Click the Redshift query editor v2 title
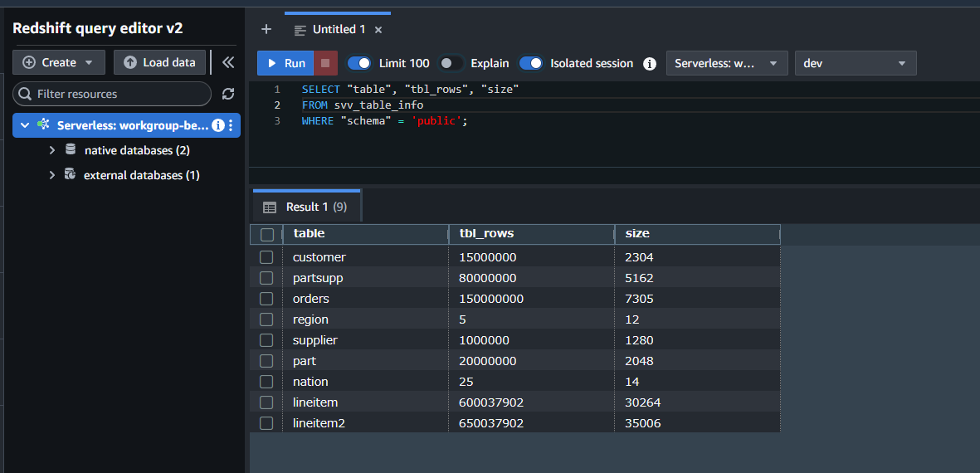The width and height of the screenshot is (980, 473). point(97,28)
